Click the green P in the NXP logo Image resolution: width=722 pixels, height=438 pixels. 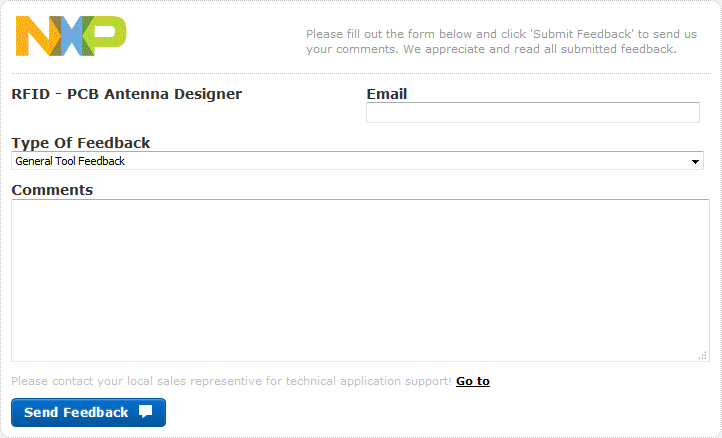(107, 36)
